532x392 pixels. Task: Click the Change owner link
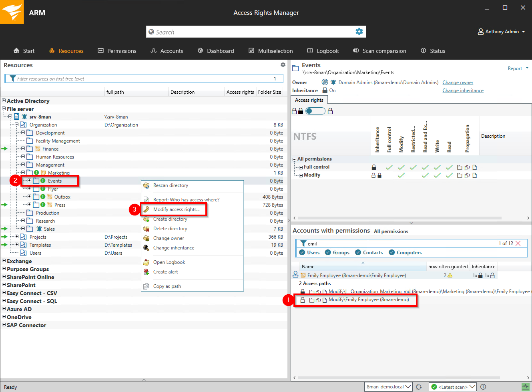458,82
